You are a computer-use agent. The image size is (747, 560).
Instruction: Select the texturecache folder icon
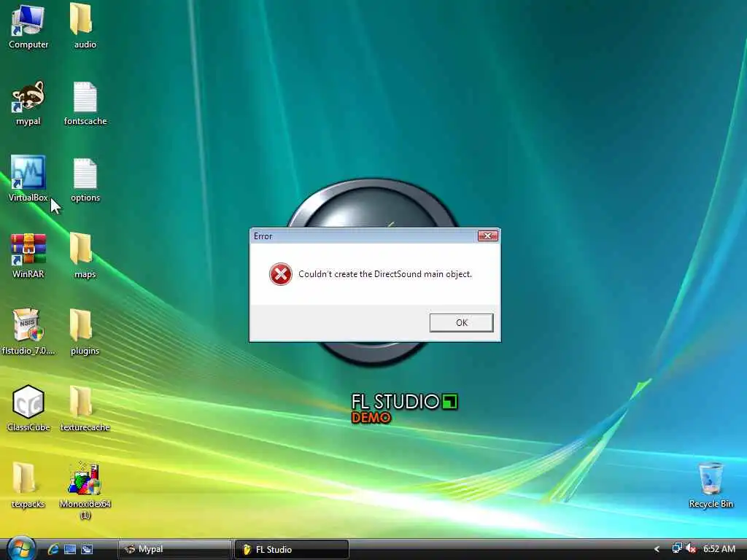(85, 408)
